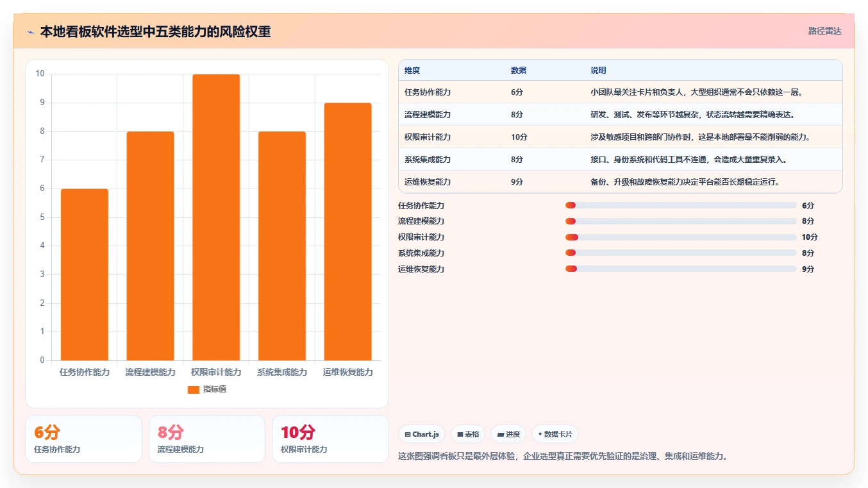Click the orange 指标值 legend swatch
Viewport: 868px width, 488px height.
(194, 389)
